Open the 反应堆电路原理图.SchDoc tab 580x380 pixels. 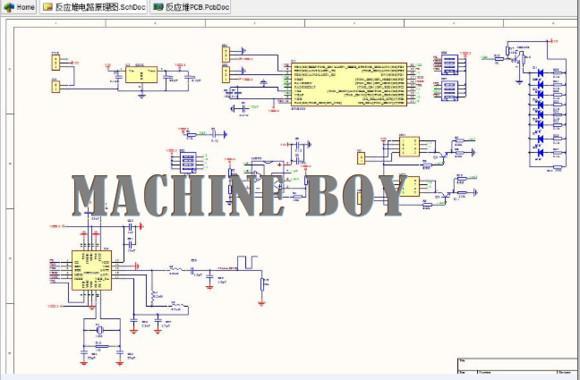[x=94, y=7]
